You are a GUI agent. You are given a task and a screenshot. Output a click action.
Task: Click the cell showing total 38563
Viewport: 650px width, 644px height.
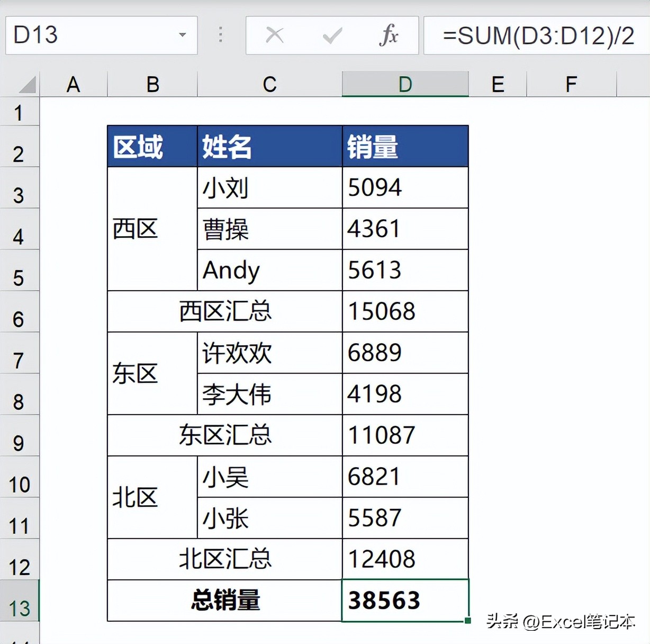tap(405, 600)
